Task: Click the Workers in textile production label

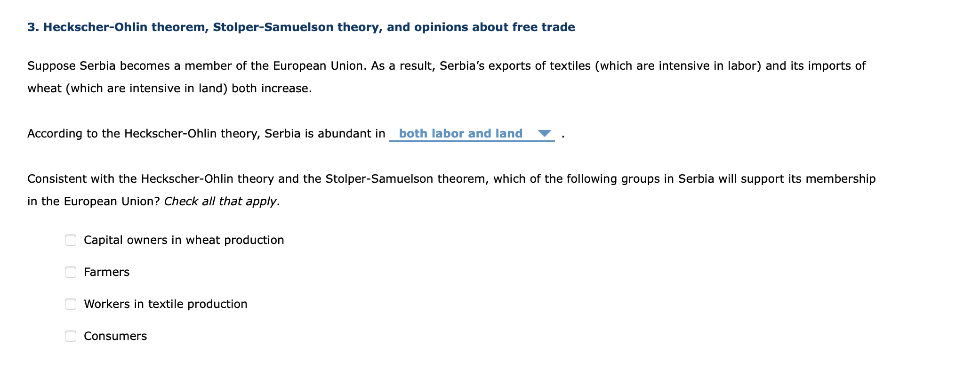Action: point(166,304)
